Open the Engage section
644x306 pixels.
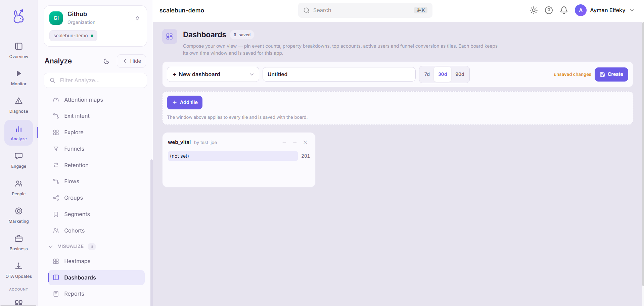point(19,161)
